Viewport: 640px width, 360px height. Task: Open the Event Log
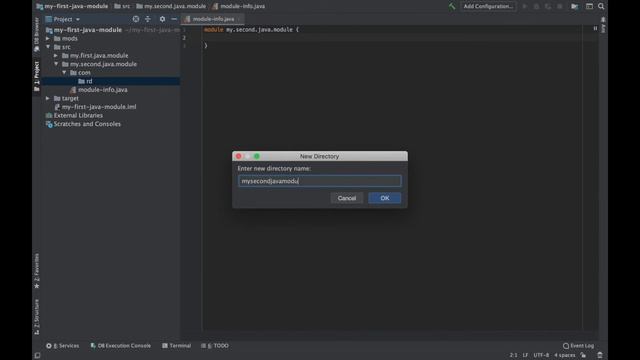pyautogui.click(x=578, y=346)
